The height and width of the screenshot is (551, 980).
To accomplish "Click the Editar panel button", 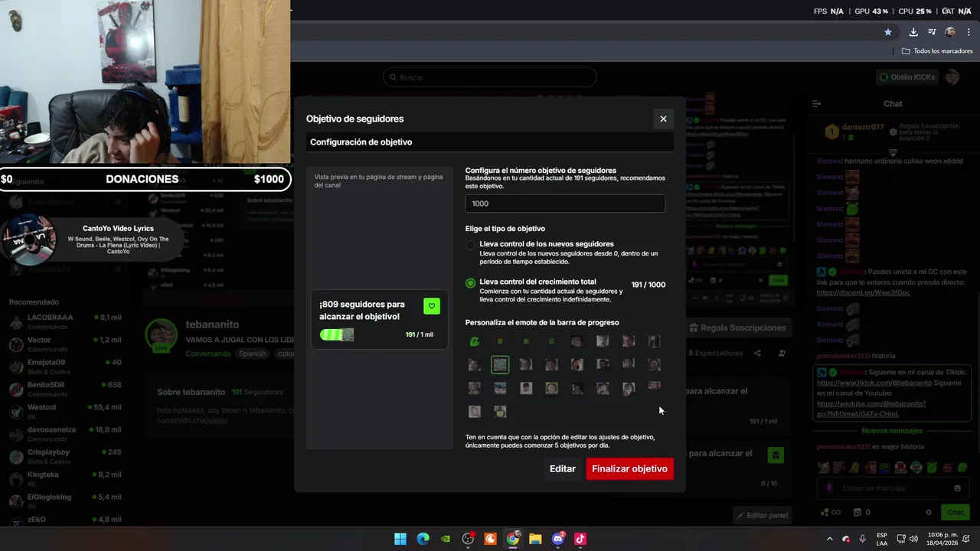I will point(762,515).
